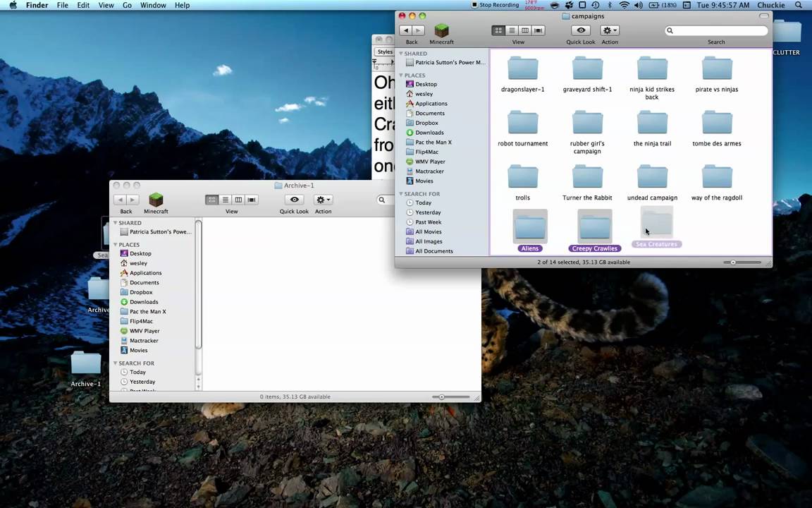The width and height of the screenshot is (812, 508).
Task: Open the Finder menu
Action: tap(37, 5)
